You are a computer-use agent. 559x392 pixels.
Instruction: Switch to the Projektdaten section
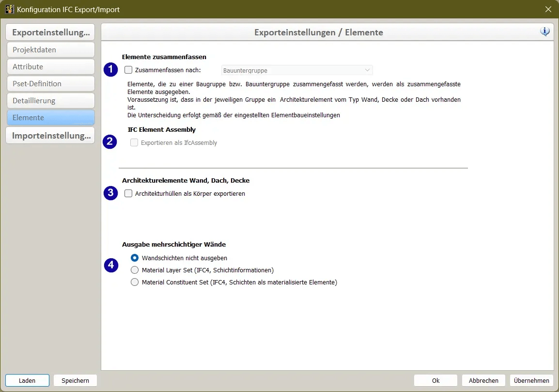pos(50,49)
